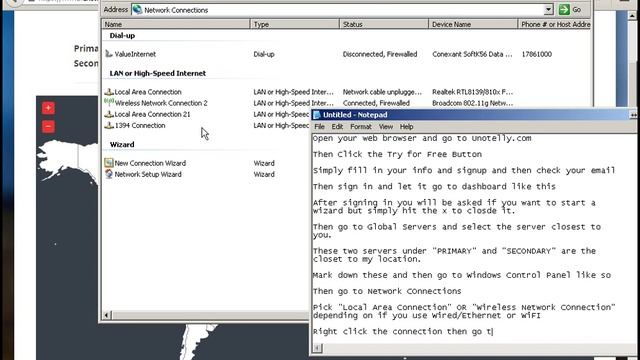Click the 'Dial-up' type cell for ValueInternet
Screen dimensions: 640x360
tap(264, 54)
